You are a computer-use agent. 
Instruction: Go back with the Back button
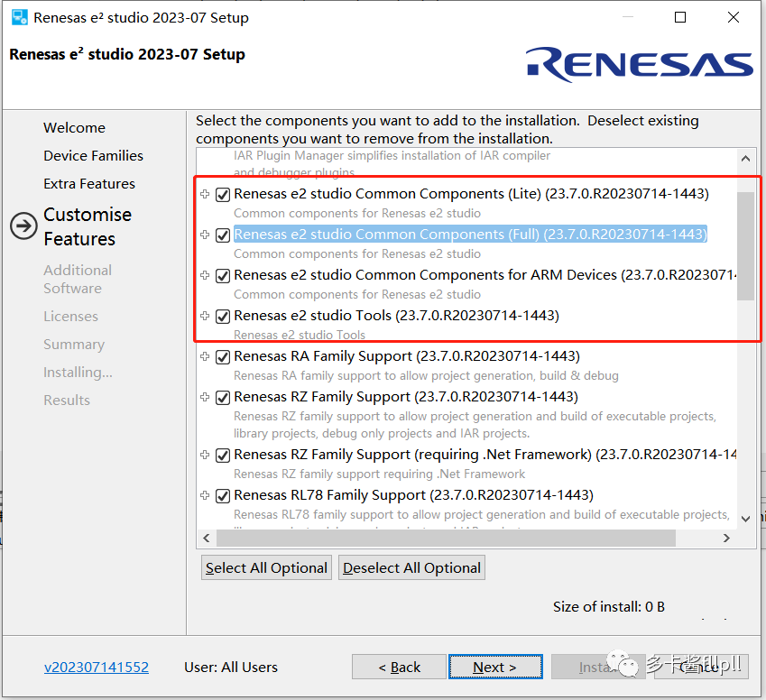click(x=399, y=667)
